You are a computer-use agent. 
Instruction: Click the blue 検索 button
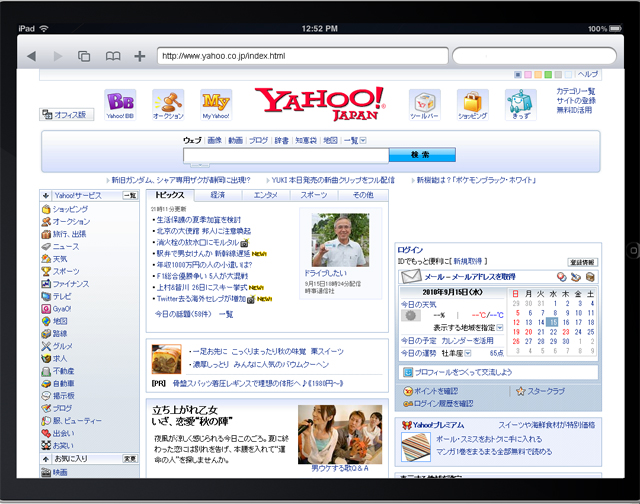422,155
